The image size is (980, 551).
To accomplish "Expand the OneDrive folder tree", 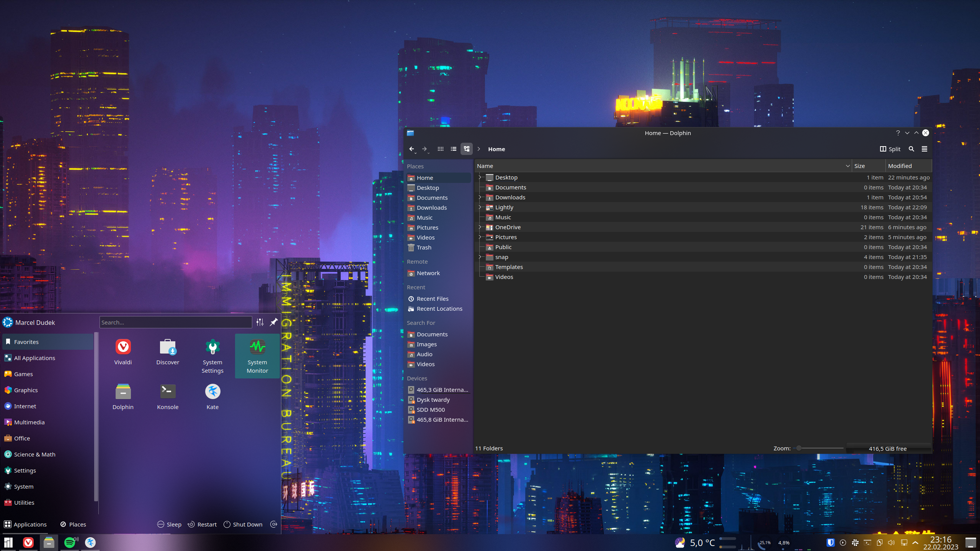I will coord(480,227).
